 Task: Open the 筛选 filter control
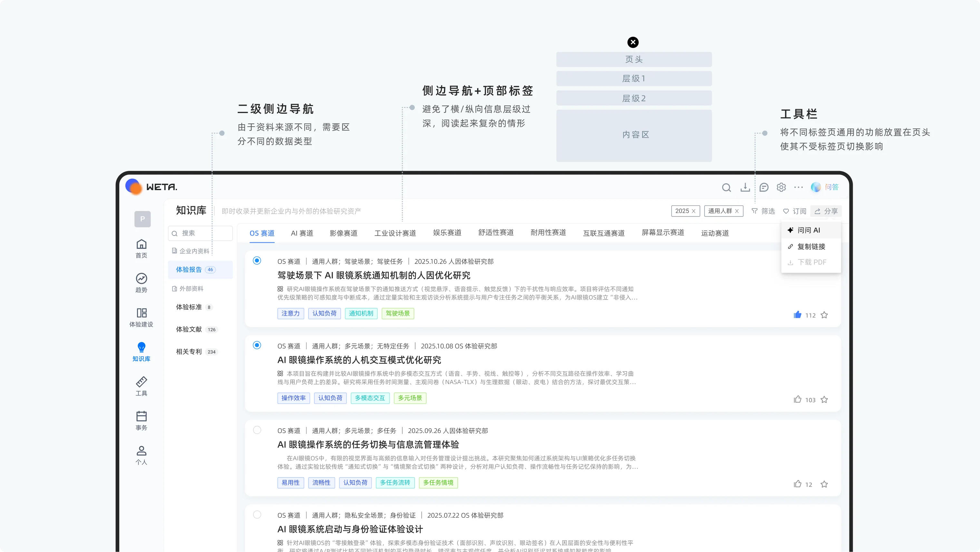(763, 211)
